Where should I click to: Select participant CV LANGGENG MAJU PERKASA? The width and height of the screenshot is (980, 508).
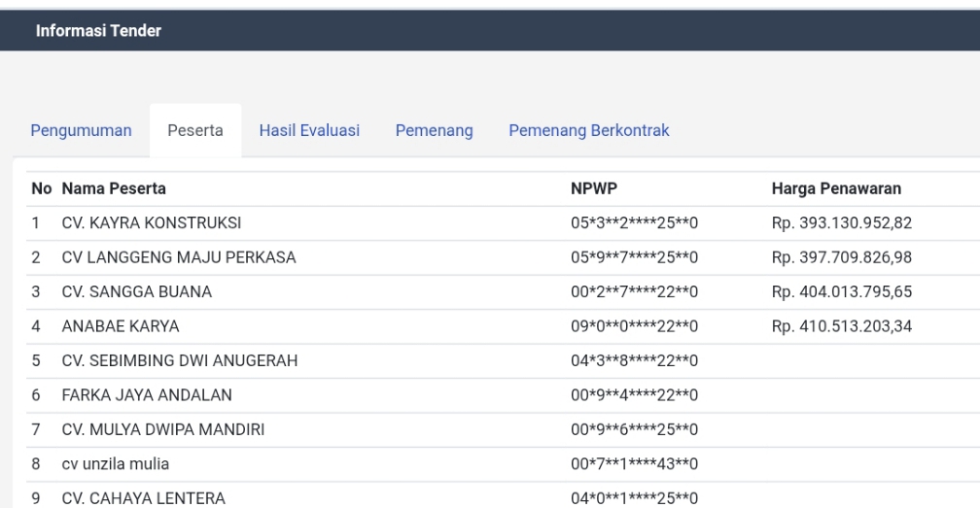tap(179, 257)
